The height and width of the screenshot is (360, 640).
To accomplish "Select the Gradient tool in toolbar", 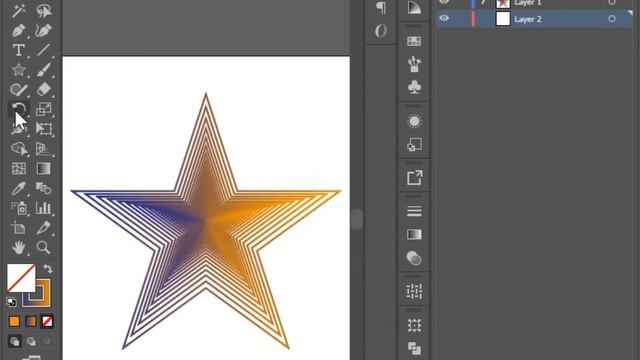I will [x=43, y=168].
